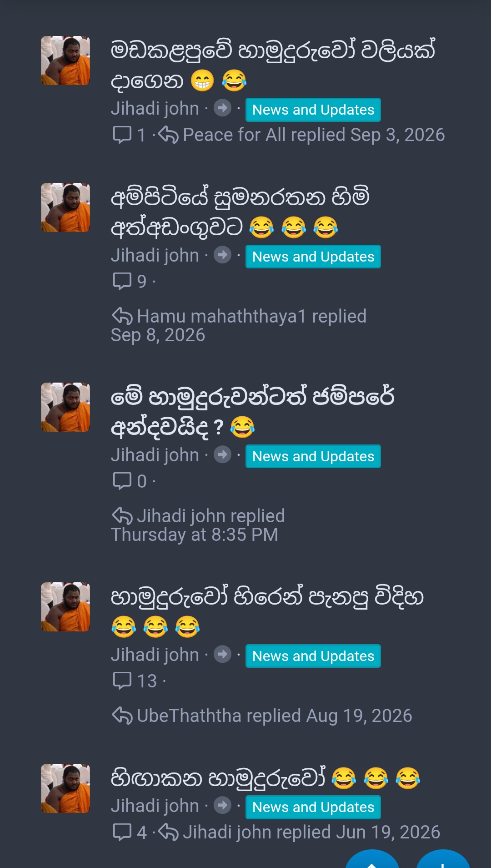Click the reply arrow beside UbeThaththa
The image size is (491, 868).
pos(122,715)
